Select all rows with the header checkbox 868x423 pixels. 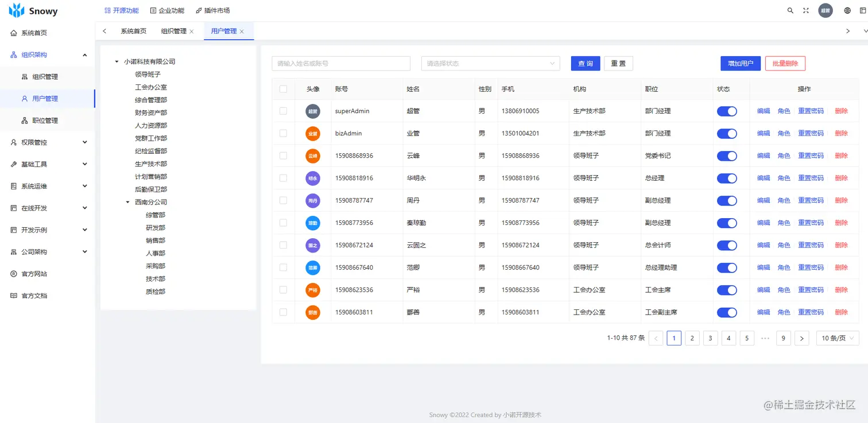click(x=283, y=89)
